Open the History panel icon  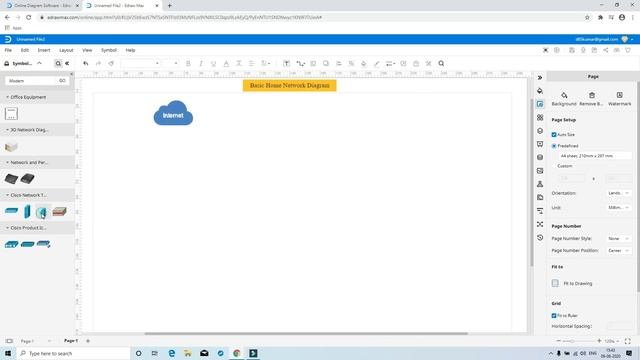pyautogui.click(x=540, y=238)
